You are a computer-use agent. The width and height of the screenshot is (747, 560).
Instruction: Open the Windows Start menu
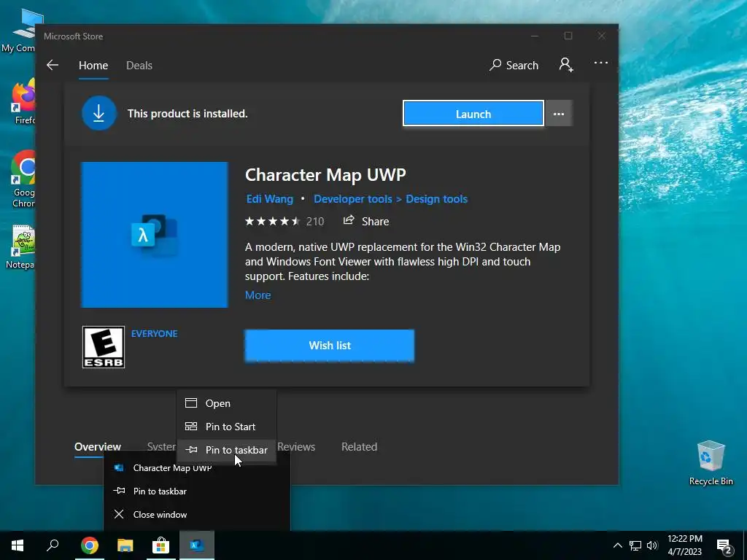tap(18, 545)
